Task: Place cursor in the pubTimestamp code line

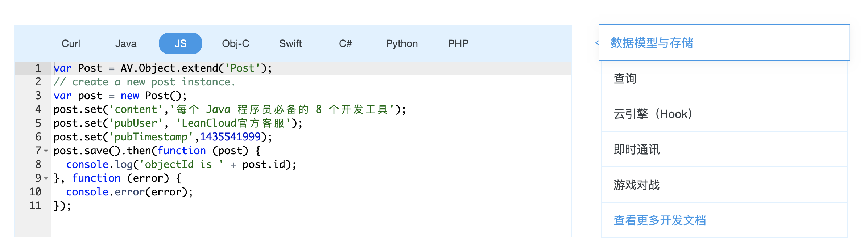Action: point(163,137)
